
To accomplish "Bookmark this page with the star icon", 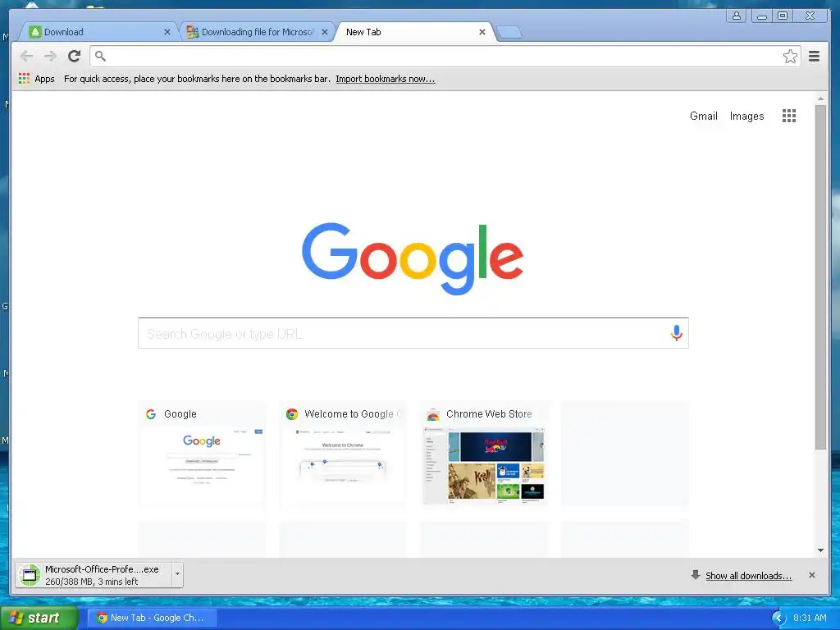I will coord(790,57).
